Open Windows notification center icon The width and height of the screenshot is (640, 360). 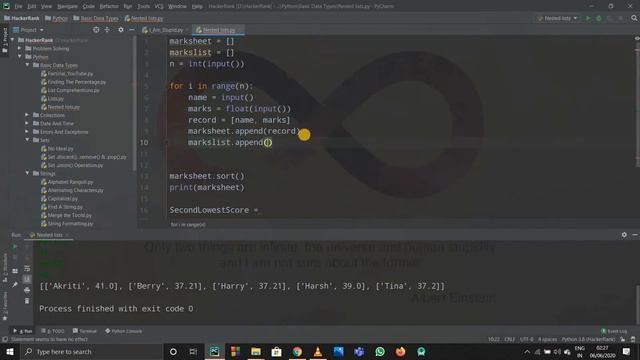(627, 351)
